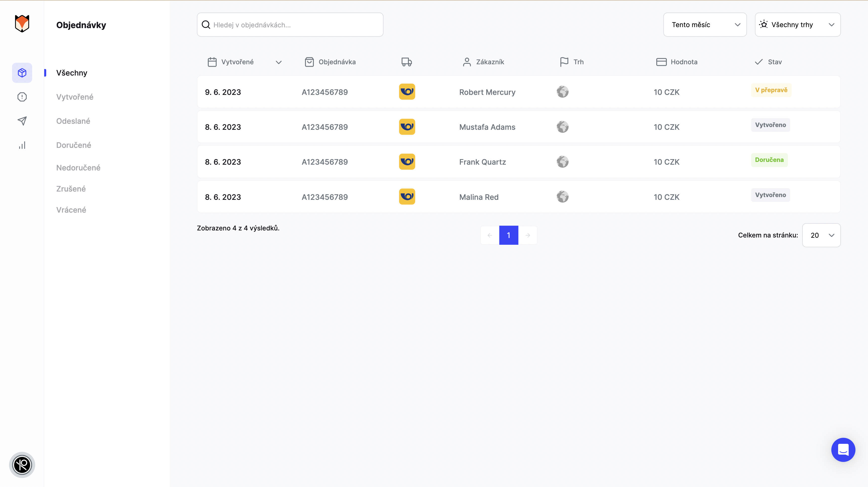Screen dimensions: 868x487
Task: Open the chat support bubble
Action: 843,450
